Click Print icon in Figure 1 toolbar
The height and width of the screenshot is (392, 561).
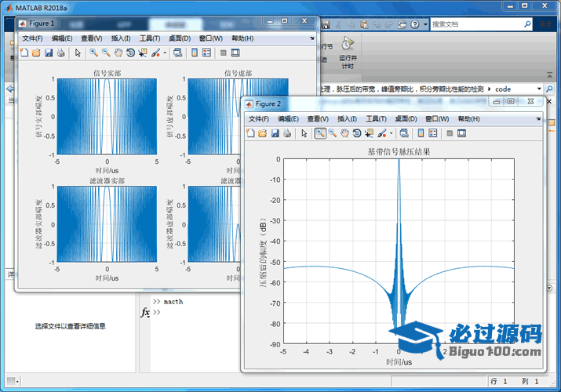pyautogui.click(x=61, y=53)
